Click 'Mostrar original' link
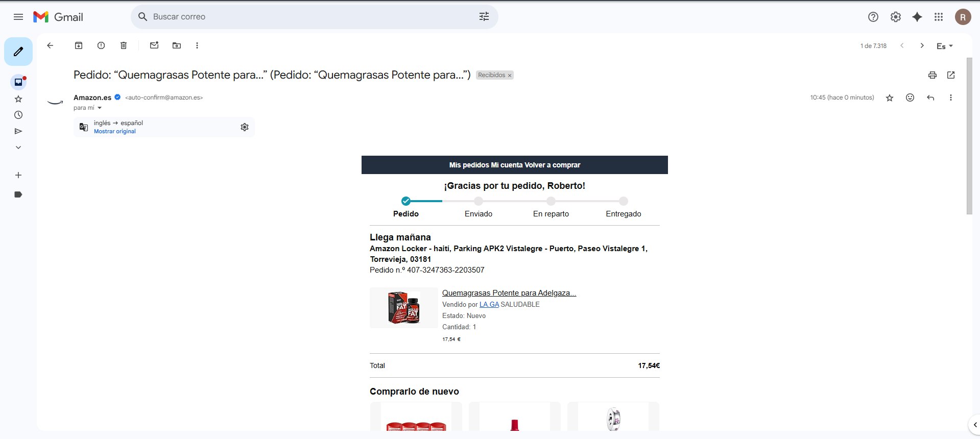This screenshot has width=980, height=439. coord(115,131)
